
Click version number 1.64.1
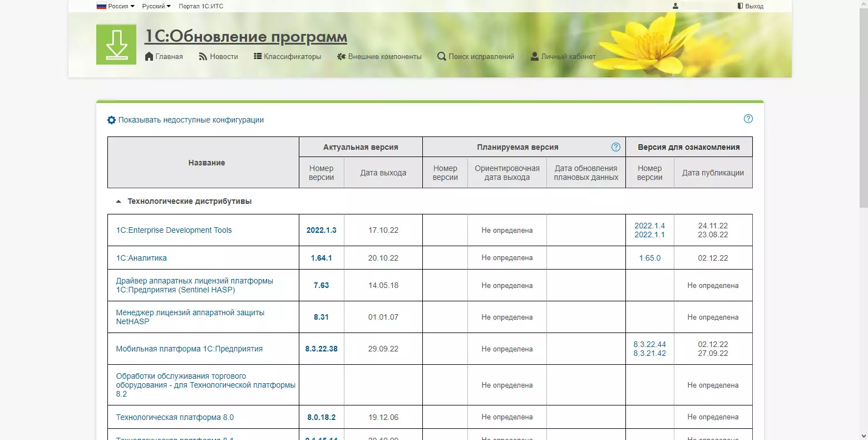322,258
